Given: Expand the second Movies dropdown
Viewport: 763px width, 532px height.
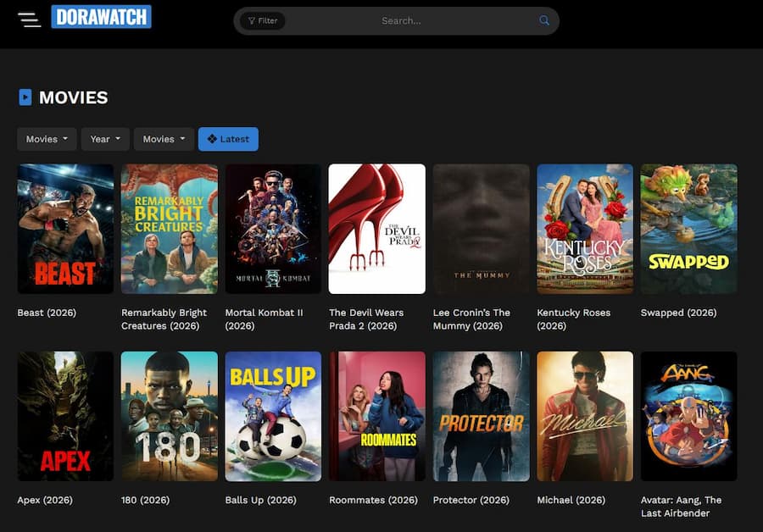Looking at the screenshot, I should click(164, 139).
